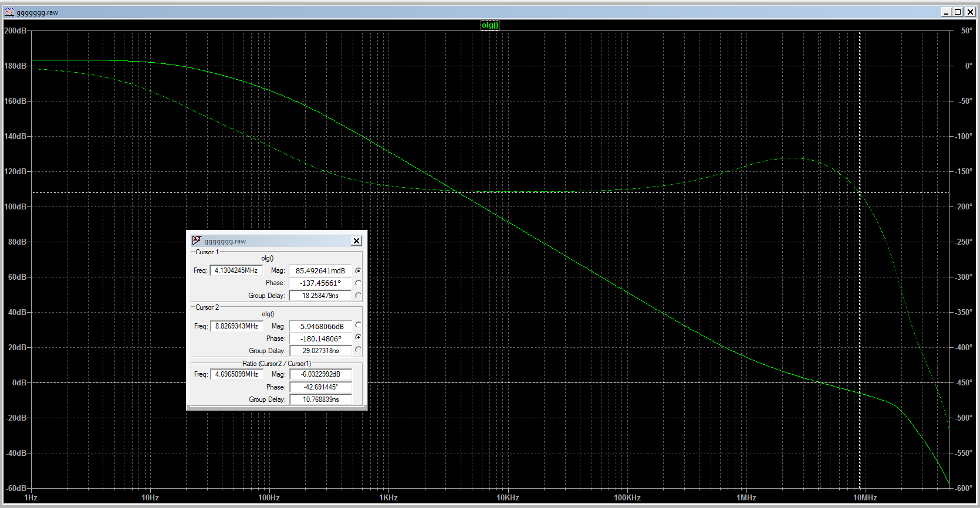The width and height of the screenshot is (980, 508).
Task: Select Cursor 2 Group Delay radio button
Action: pyautogui.click(x=358, y=350)
